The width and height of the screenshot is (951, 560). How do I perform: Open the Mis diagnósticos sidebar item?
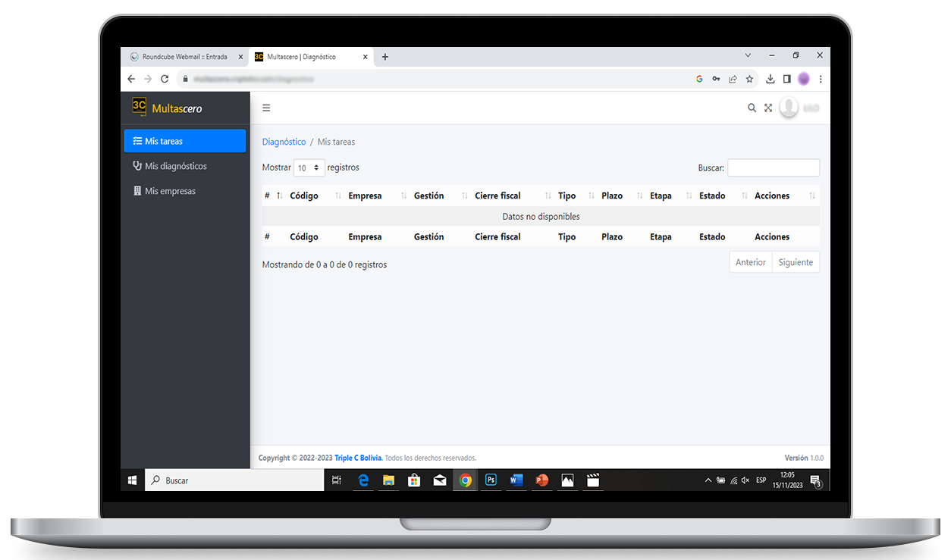(175, 166)
